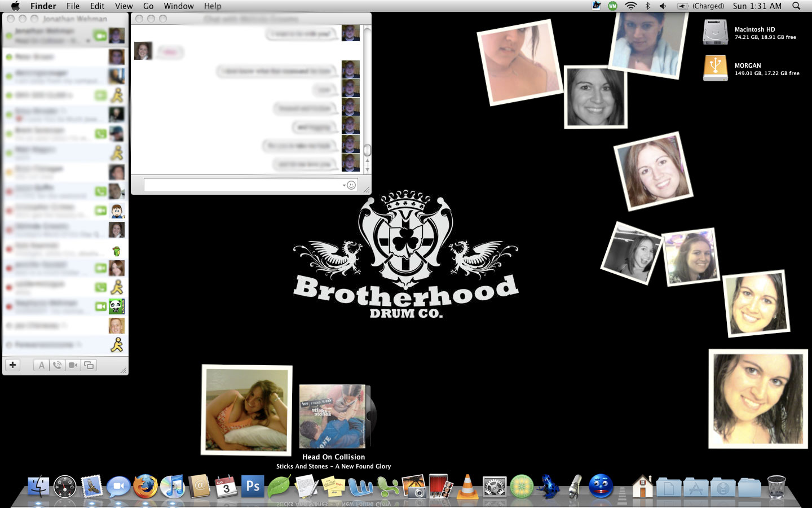This screenshot has width=812, height=508.
Task: Open the Window menu
Action: (x=179, y=6)
